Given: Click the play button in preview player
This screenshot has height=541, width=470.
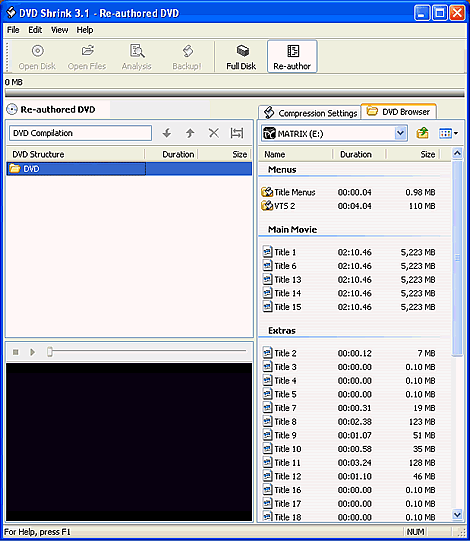Looking at the screenshot, I should (33, 352).
